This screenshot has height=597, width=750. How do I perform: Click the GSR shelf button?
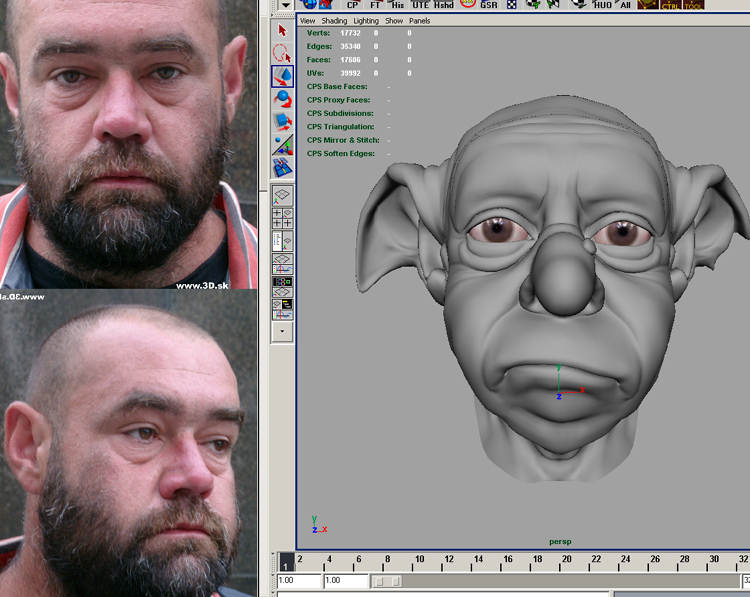[488, 5]
